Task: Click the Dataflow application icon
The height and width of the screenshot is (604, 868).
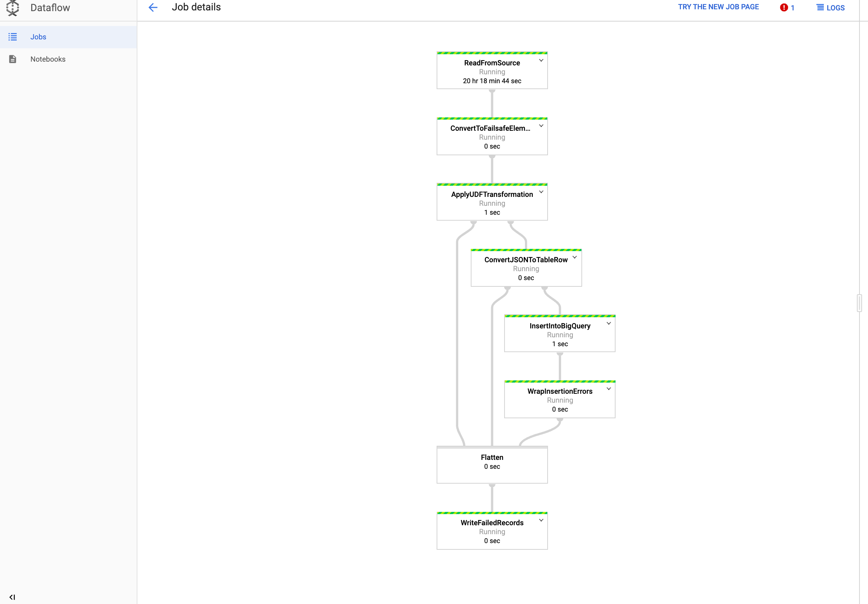Action: pyautogui.click(x=12, y=8)
